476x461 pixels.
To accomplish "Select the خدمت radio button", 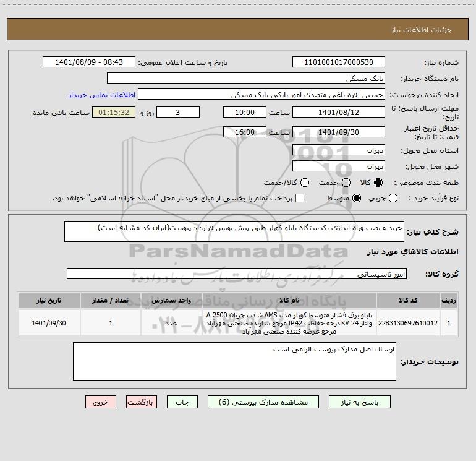I will (346, 183).
